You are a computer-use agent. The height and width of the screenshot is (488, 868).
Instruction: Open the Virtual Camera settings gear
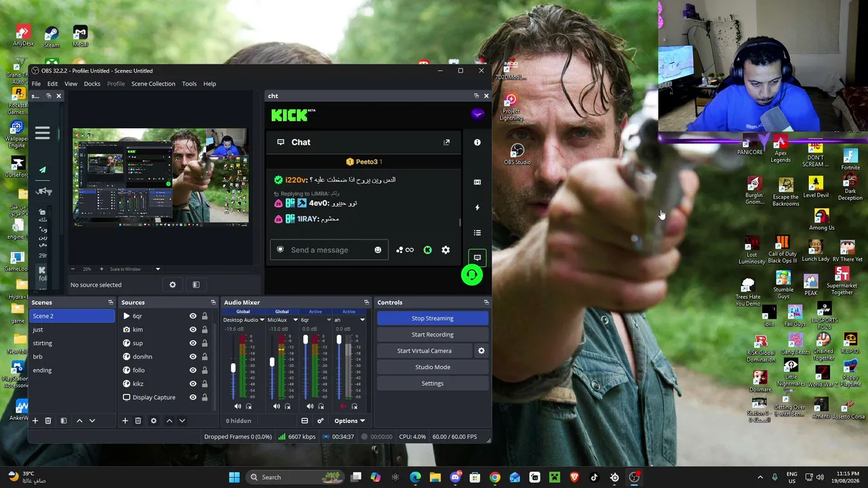(481, 350)
